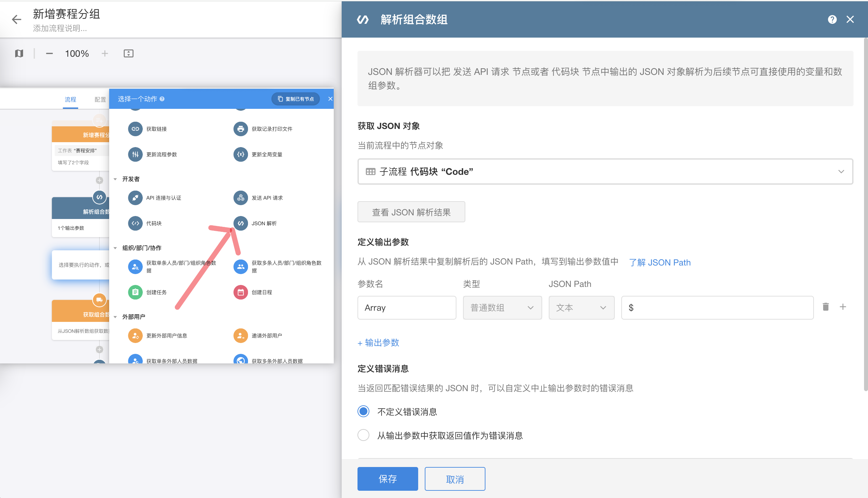This screenshot has height=498, width=868.
Task: Select 不定义错误消息 radio option
Action: 363,412
